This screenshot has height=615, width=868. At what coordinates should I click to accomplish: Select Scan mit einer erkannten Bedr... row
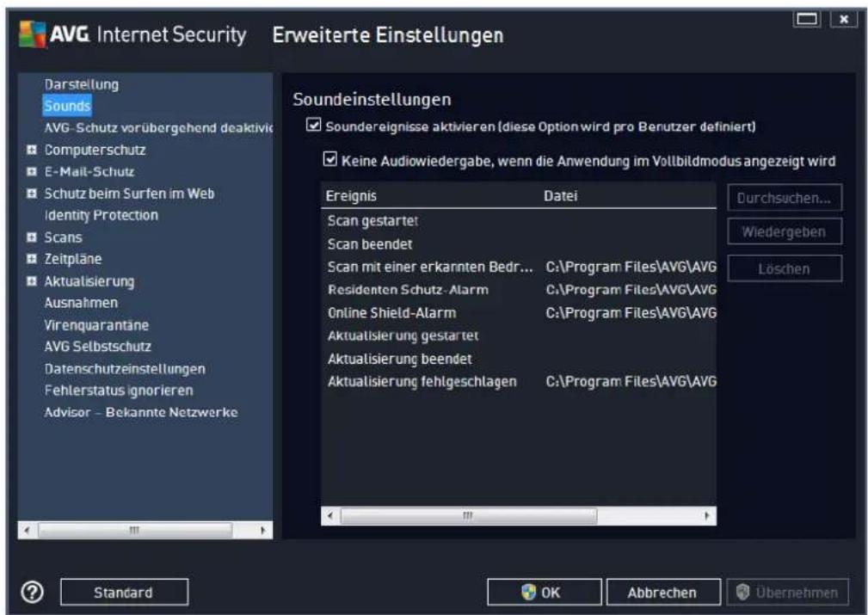point(519,267)
